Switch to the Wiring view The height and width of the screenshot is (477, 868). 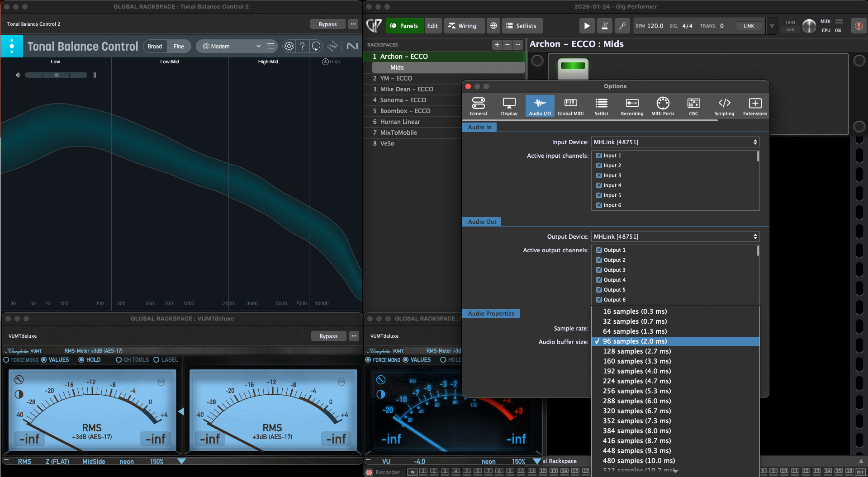tap(462, 26)
